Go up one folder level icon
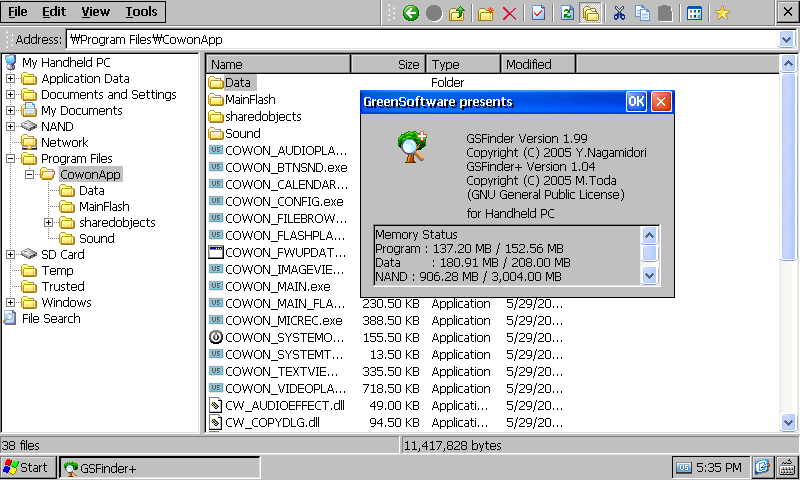This screenshot has height=480, width=800. [x=457, y=13]
